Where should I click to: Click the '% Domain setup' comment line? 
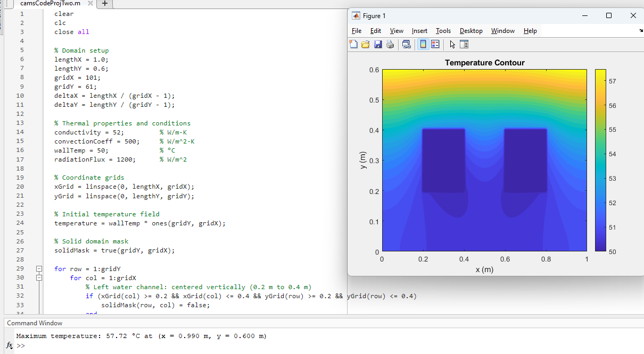pos(81,50)
